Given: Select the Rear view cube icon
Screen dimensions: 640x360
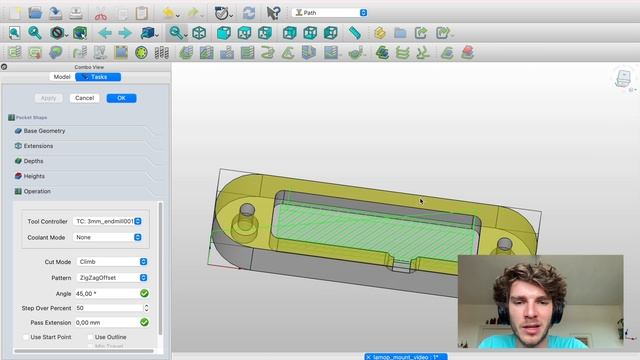Looking at the screenshot, I should (289, 33).
